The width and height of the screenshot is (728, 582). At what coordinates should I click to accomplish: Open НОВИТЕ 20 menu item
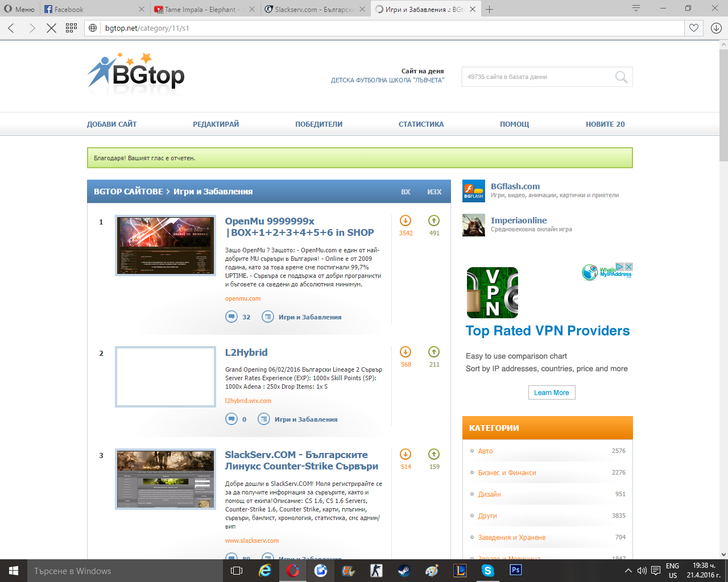[x=605, y=124]
